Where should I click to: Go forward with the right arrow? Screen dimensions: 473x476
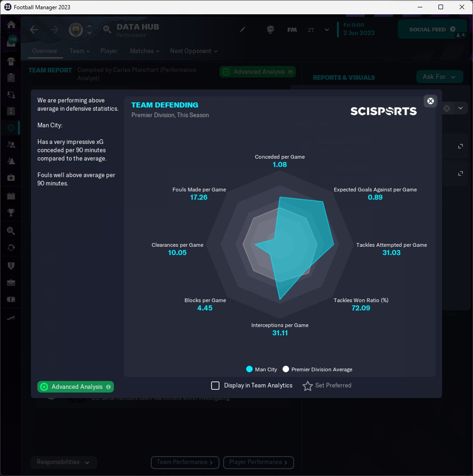point(54,30)
